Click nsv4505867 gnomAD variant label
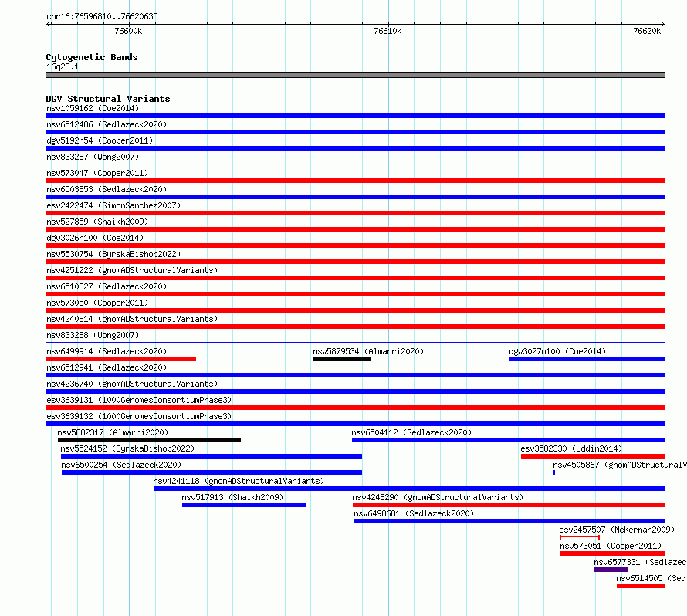 pyautogui.click(x=620, y=465)
